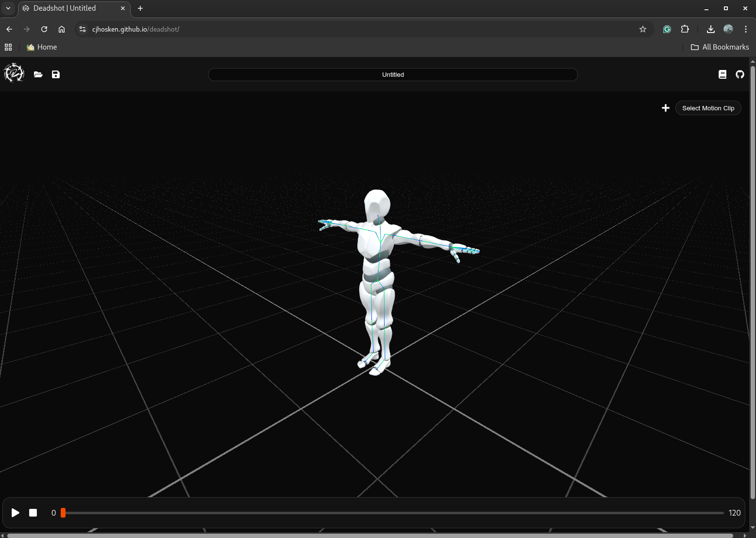Click the orange timeline slider handle
756x538 pixels.
coord(63,513)
